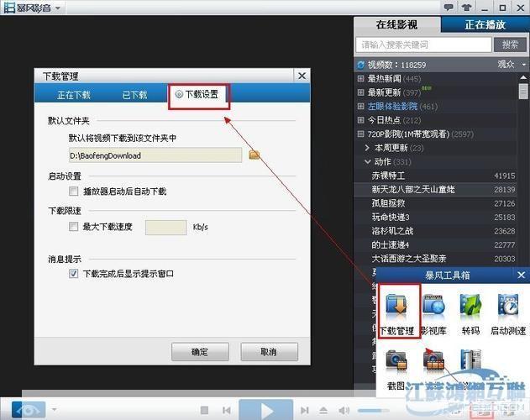Image resolution: width=530 pixels, height=420 pixels.
Task: Click the eject/open file button
Action: tap(323, 410)
